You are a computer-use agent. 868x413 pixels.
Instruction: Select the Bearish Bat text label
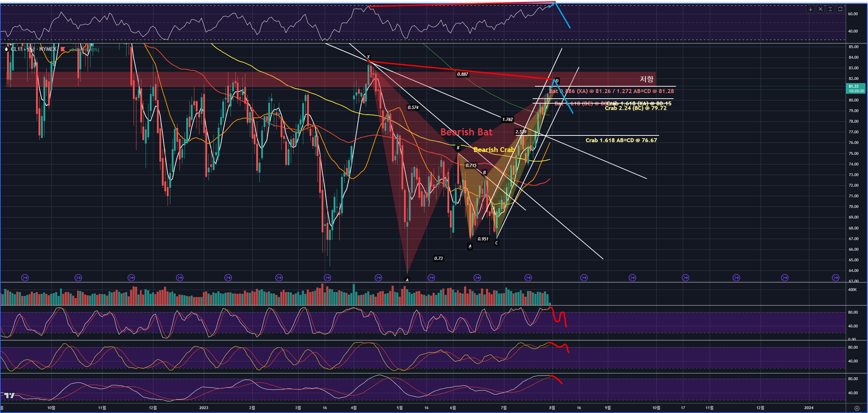(466, 132)
